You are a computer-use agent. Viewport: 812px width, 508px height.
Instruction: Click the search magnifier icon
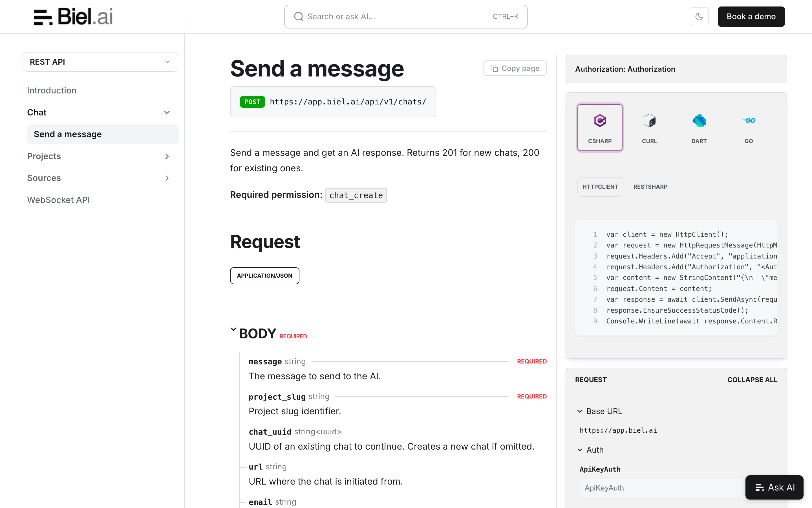point(298,16)
